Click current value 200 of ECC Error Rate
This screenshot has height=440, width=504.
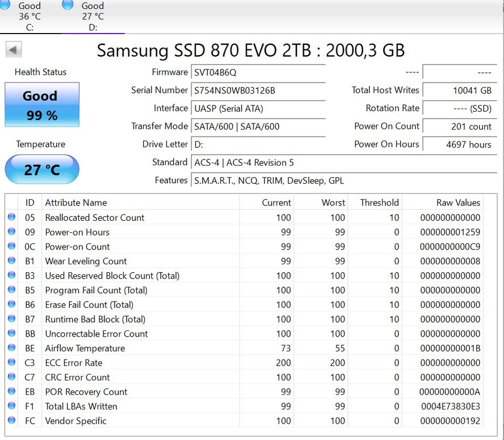pos(283,362)
